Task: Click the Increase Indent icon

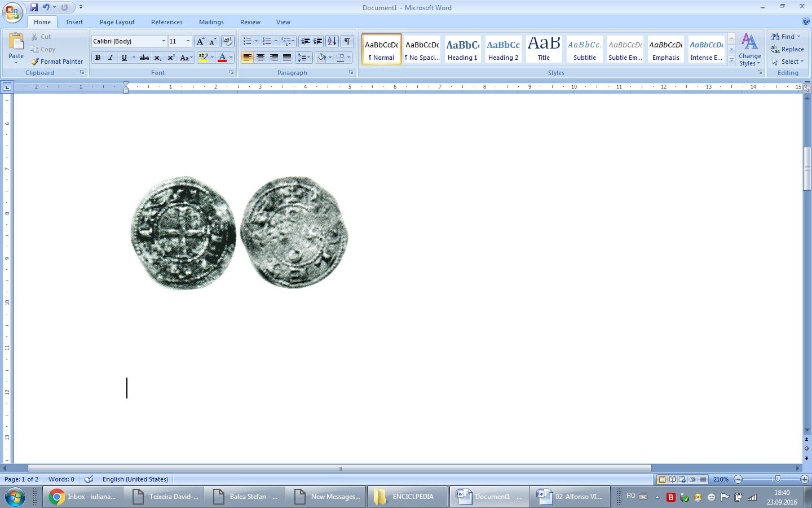Action: pyautogui.click(x=318, y=41)
